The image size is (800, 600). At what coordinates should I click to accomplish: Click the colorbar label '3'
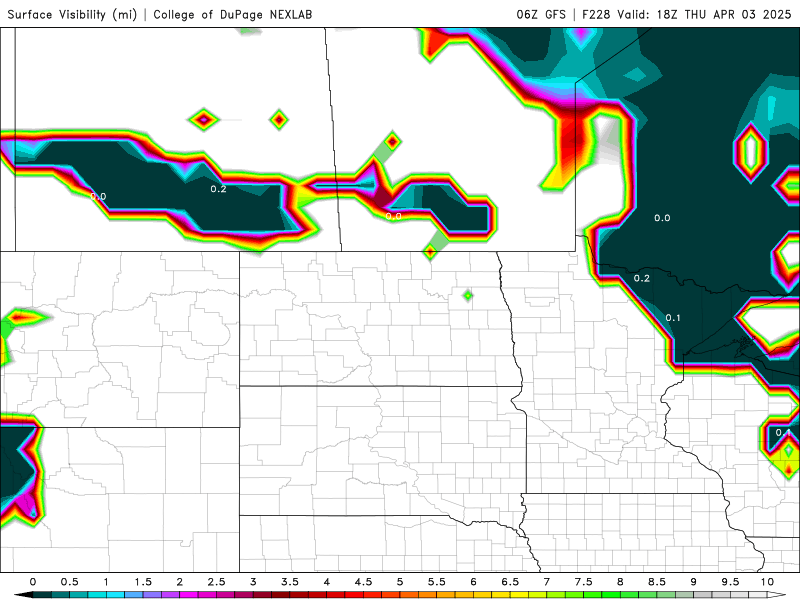pyautogui.click(x=253, y=582)
